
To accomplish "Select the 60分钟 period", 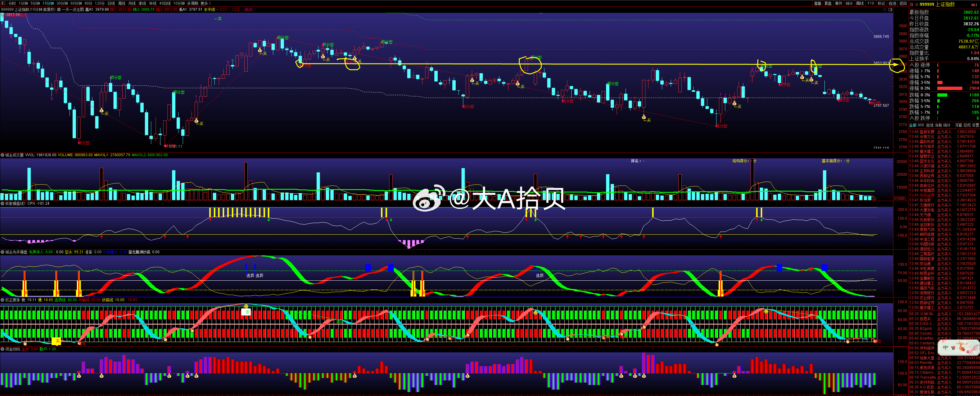I will point(76,3).
